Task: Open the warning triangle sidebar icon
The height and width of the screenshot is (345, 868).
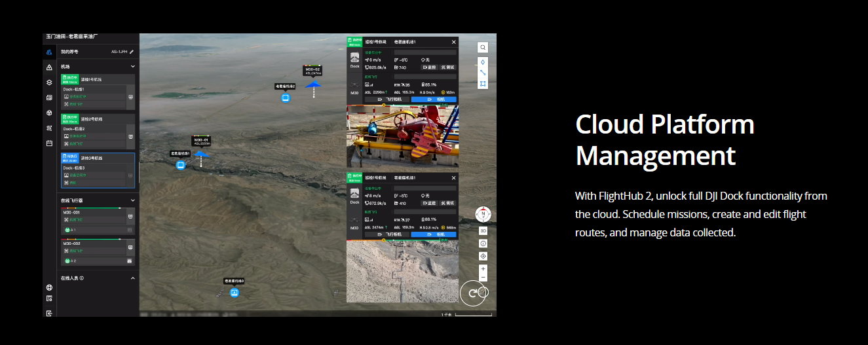Action: pos(49,67)
